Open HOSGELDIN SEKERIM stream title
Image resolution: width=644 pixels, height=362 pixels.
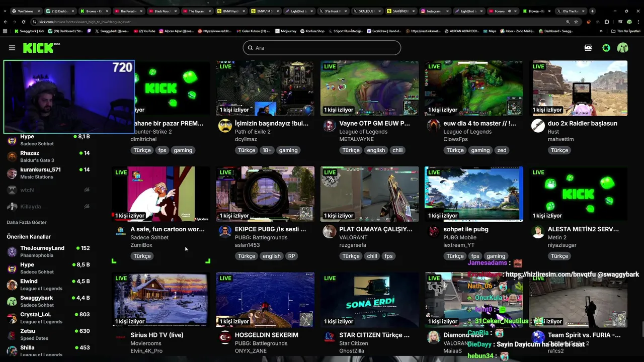[267, 335]
